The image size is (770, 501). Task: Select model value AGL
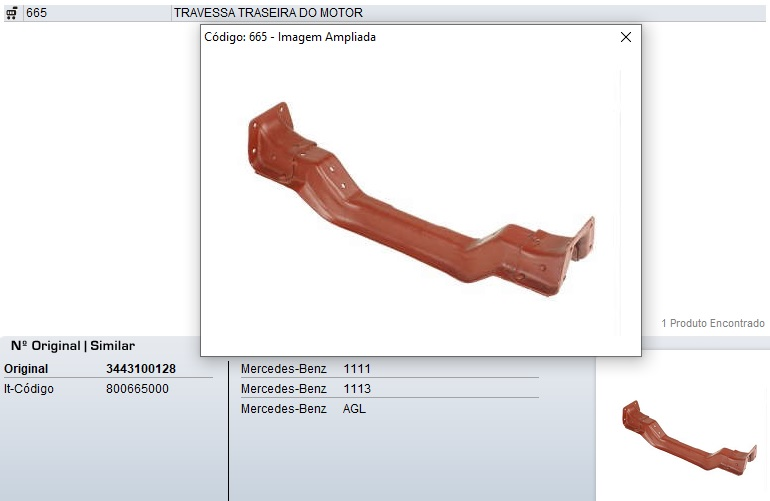[355, 409]
